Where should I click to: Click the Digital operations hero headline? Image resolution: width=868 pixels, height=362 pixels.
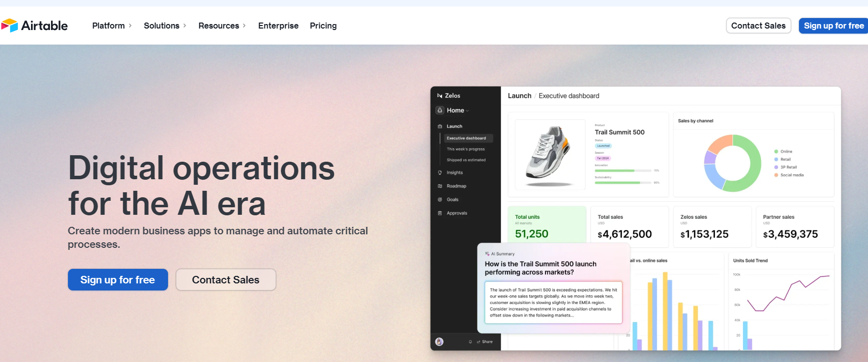pyautogui.click(x=201, y=186)
